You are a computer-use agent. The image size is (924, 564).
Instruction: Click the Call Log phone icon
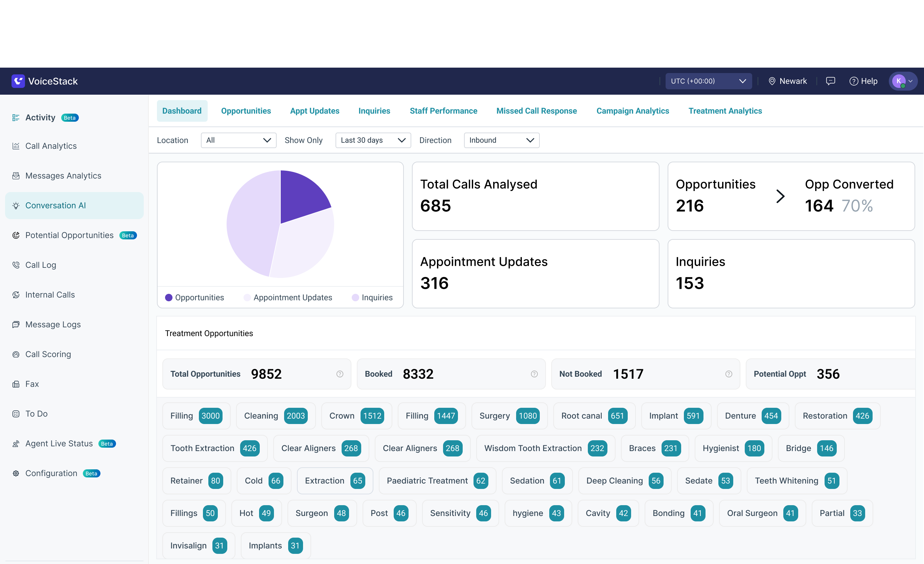tap(16, 265)
